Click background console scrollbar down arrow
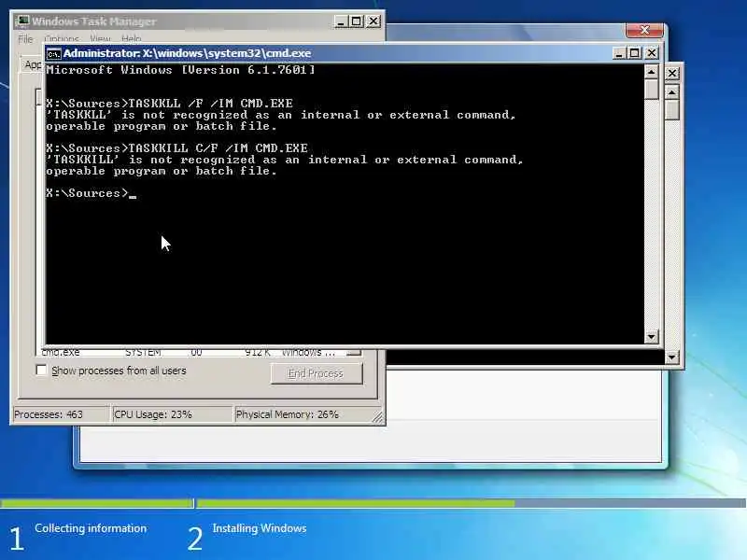The image size is (747, 560). pos(671,357)
